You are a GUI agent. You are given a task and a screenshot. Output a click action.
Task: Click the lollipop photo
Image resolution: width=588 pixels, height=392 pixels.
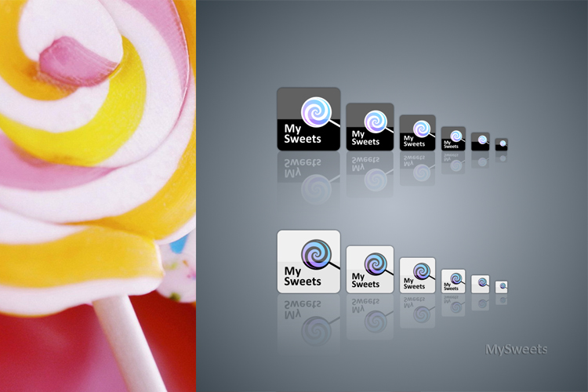98,196
